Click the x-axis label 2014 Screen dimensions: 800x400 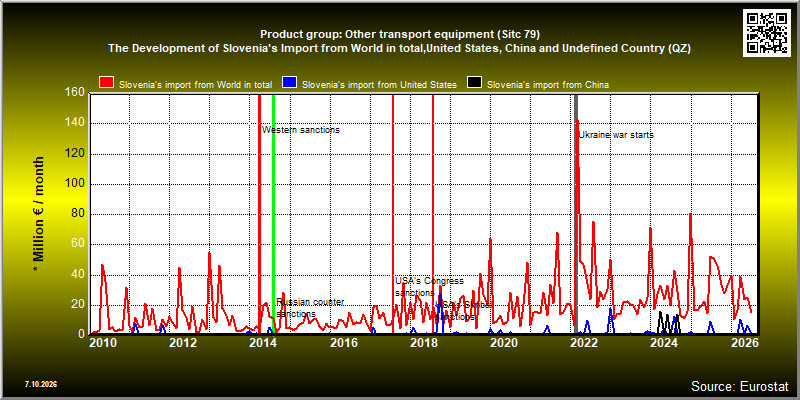click(x=263, y=342)
